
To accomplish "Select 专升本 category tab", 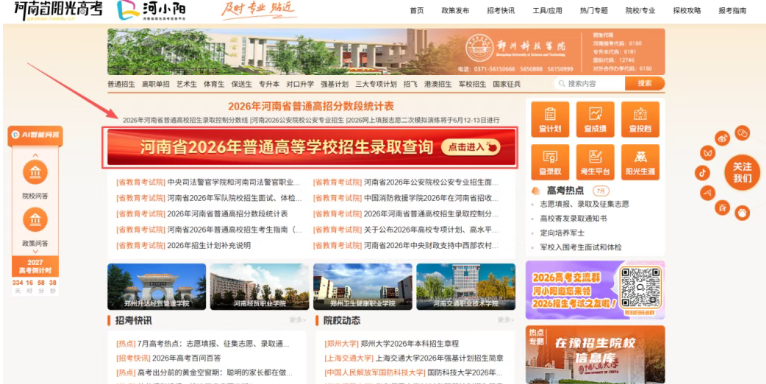I will (x=269, y=84).
